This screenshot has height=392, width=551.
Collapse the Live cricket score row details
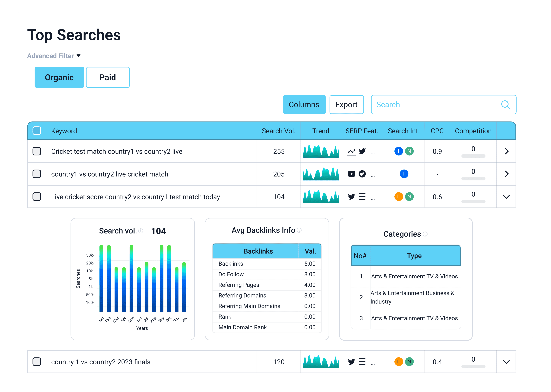[x=506, y=197]
